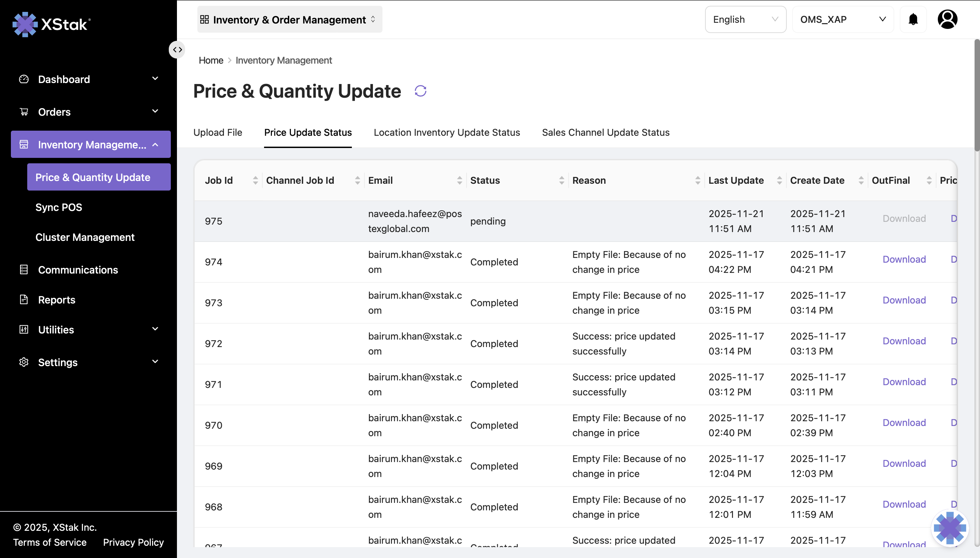Switch to Location Inventory Update Status tab
The height and width of the screenshot is (558, 980).
click(446, 132)
